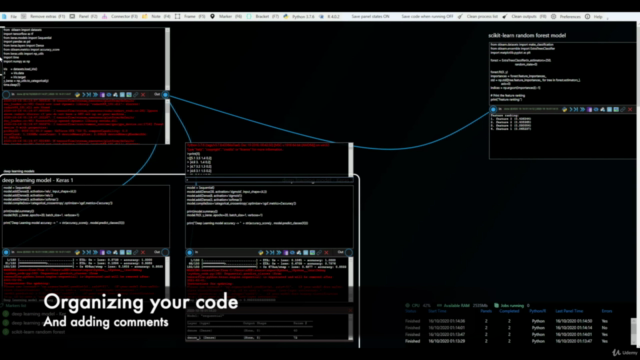Click the red X in random forest panel toolbar
640x360 pixels.
[x=630, y=109]
